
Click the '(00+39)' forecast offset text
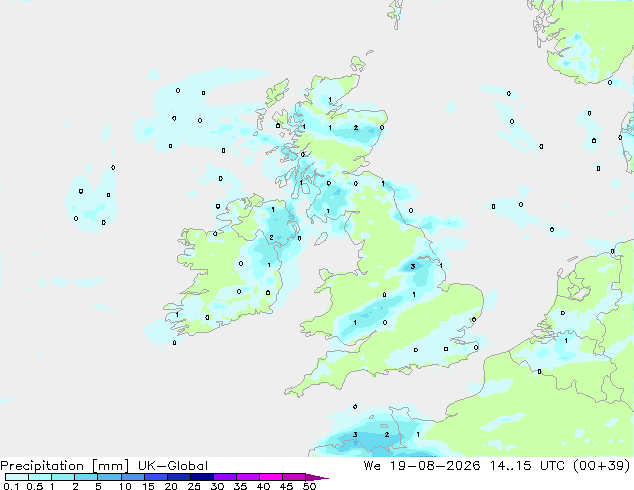(x=602, y=465)
